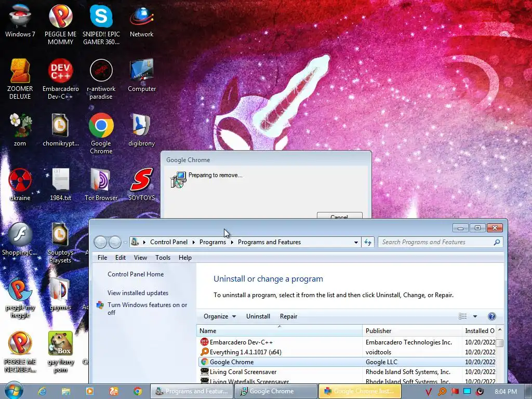Open Turn Windows features on or off
Image resolution: width=532 pixels, height=399 pixels.
coord(147,309)
